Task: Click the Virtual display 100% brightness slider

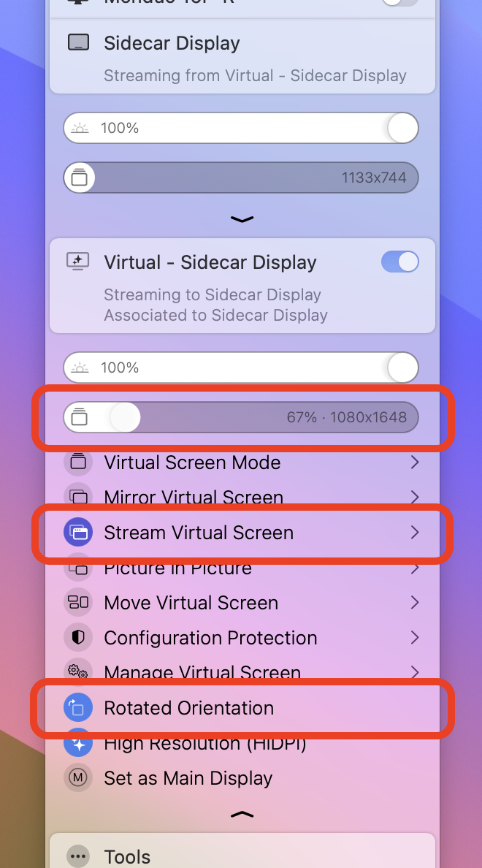Action: click(x=241, y=368)
